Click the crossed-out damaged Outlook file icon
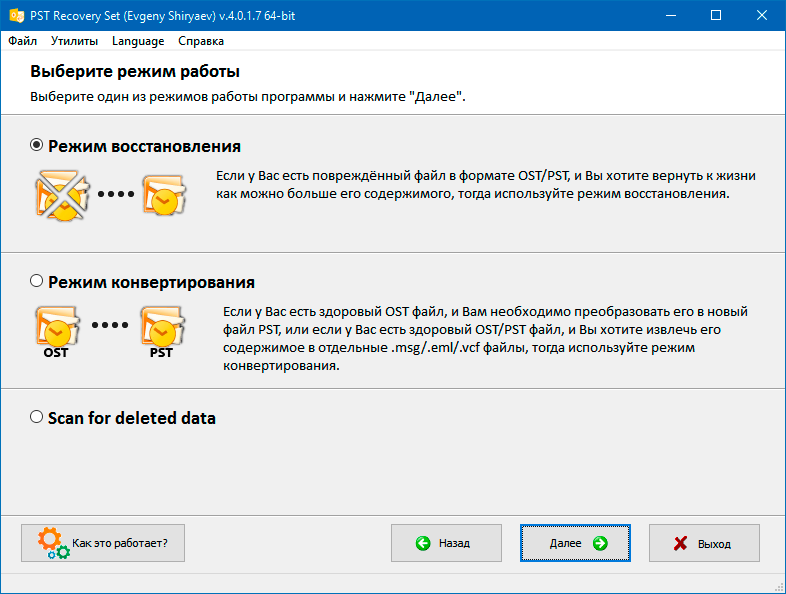Screen dimensions: 786x594 [62, 196]
